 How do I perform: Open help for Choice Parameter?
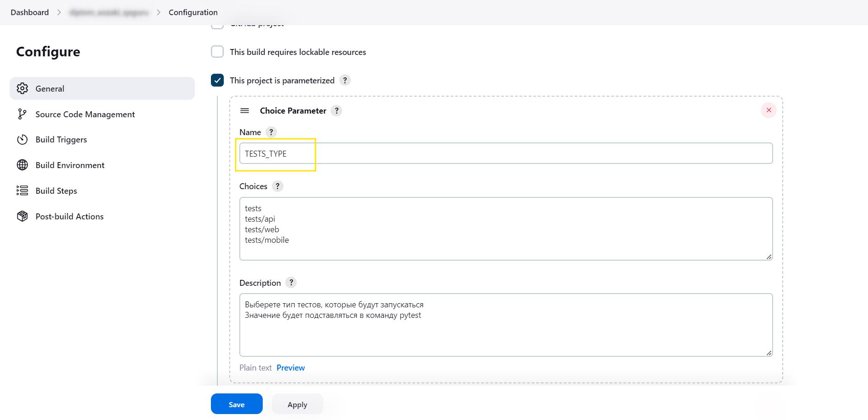337,111
